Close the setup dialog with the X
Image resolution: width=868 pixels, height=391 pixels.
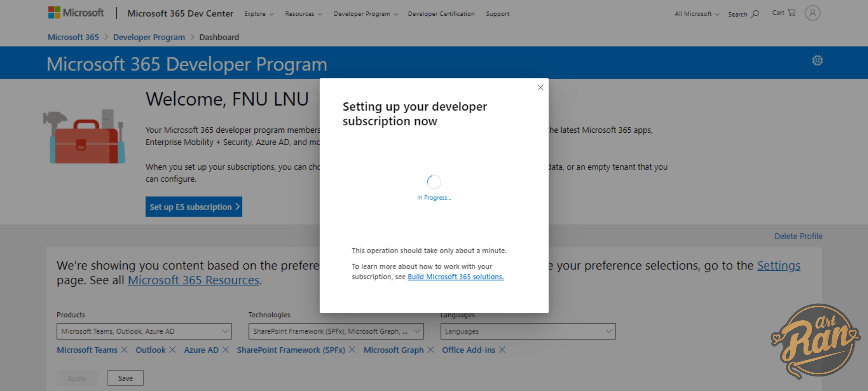[541, 88]
